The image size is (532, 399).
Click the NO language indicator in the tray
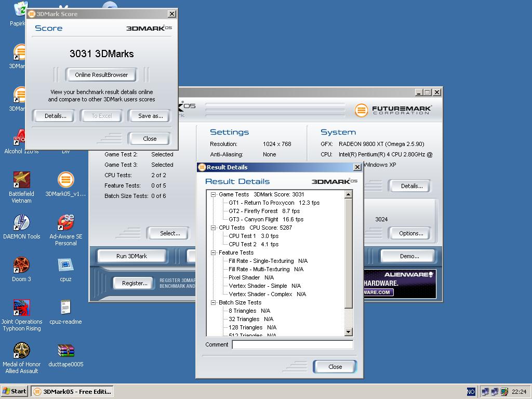[x=471, y=392]
